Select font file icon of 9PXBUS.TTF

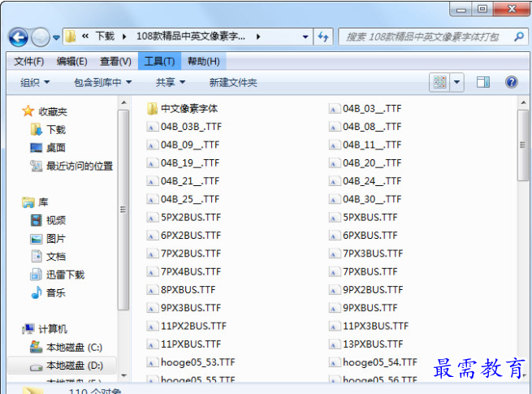[335, 308]
